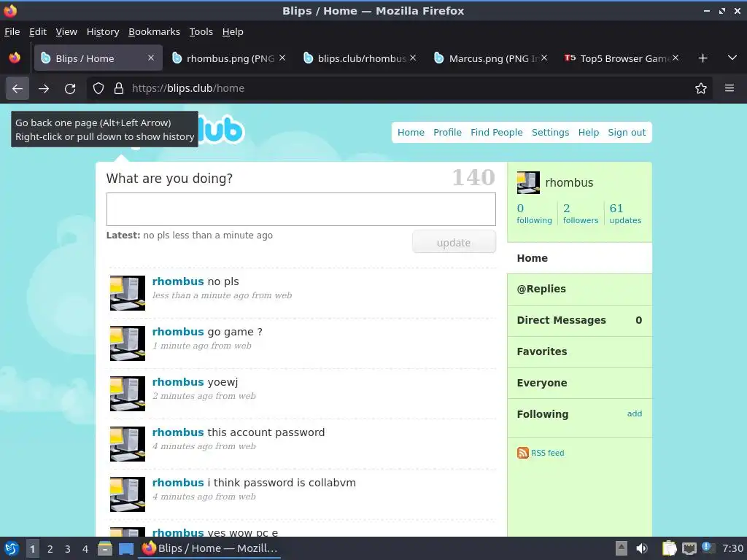Click avatar beside 'no pls' post
The height and width of the screenshot is (560, 747).
(127, 293)
